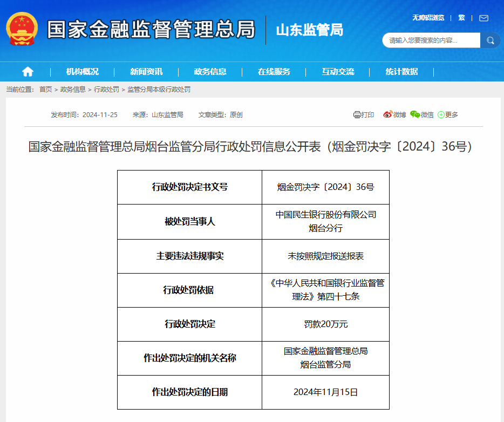Focus the search input field
504x422 pixels.
[431, 40]
